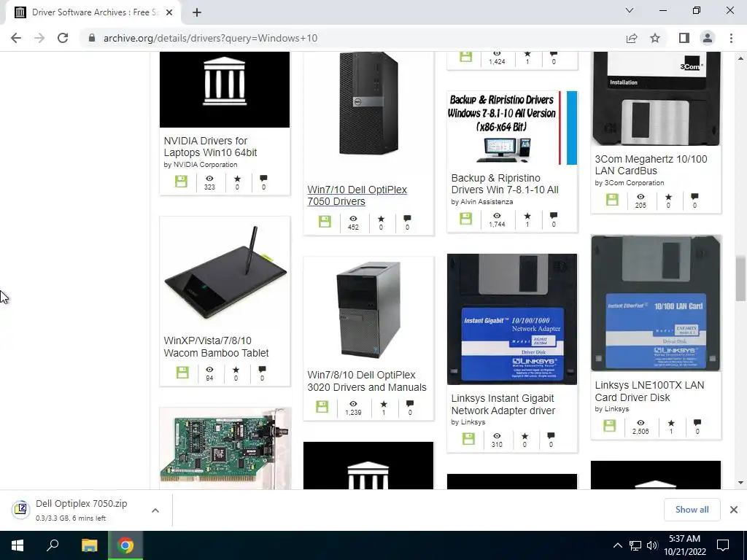This screenshot has width=747, height=560.
Task: Click floppy icon on OptiPlex 3020 card
Action: point(322,407)
